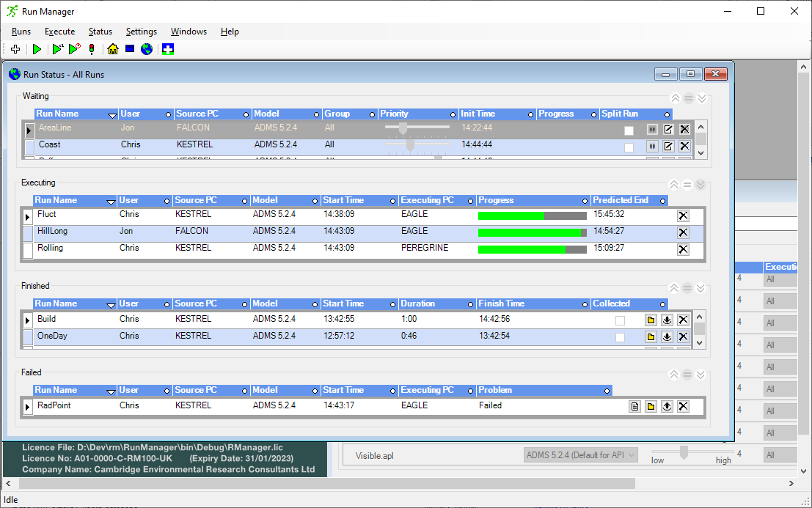The height and width of the screenshot is (508, 812).
Task: Open the folder for the Build run
Action: 651,320
